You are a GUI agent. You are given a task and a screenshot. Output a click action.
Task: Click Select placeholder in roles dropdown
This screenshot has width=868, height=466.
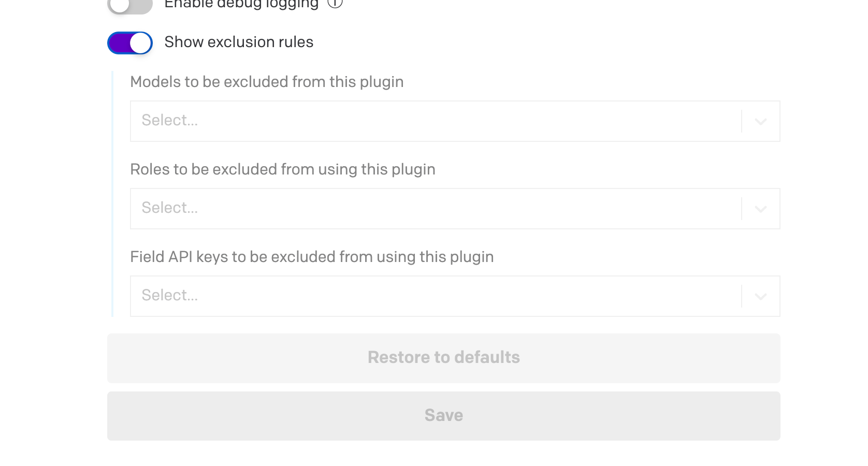pyautogui.click(x=170, y=208)
